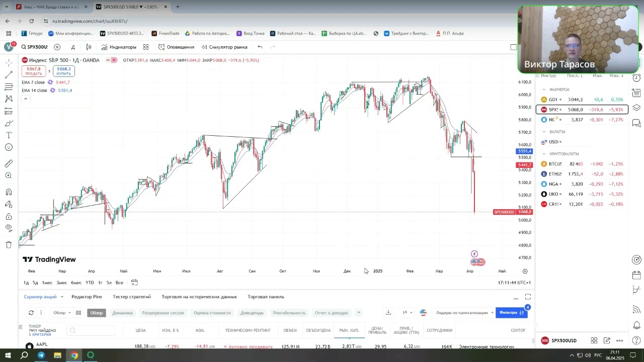Screen dimensions: 644x362
Task: Toggle stay in drawing mode
Action: [9, 204]
